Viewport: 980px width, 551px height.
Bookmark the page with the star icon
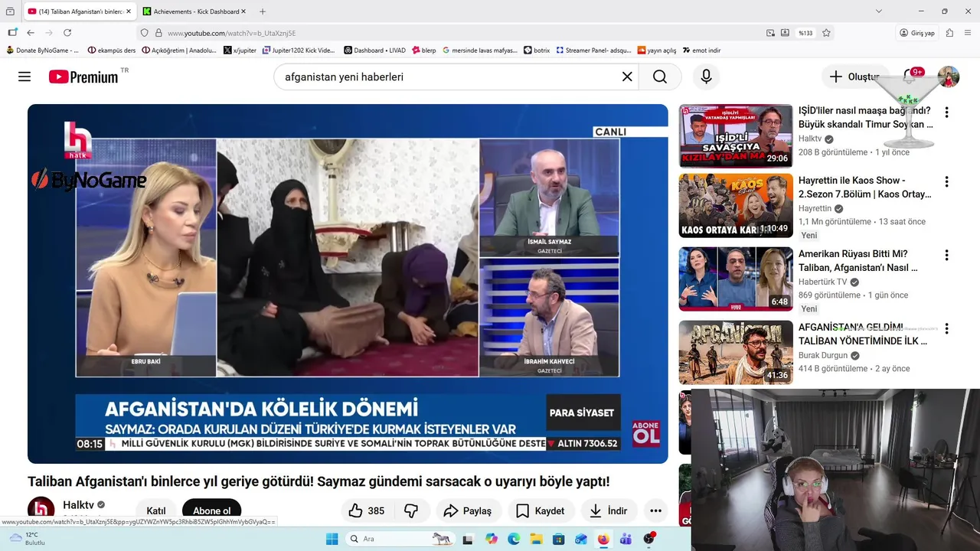click(x=826, y=33)
